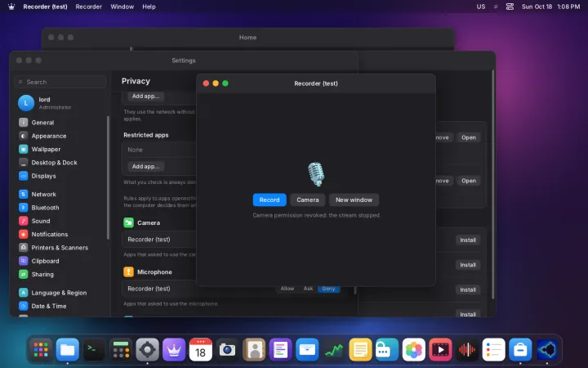This screenshot has width=588, height=368.
Task: Open Stocks chart app in dock
Action: coord(334,350)
